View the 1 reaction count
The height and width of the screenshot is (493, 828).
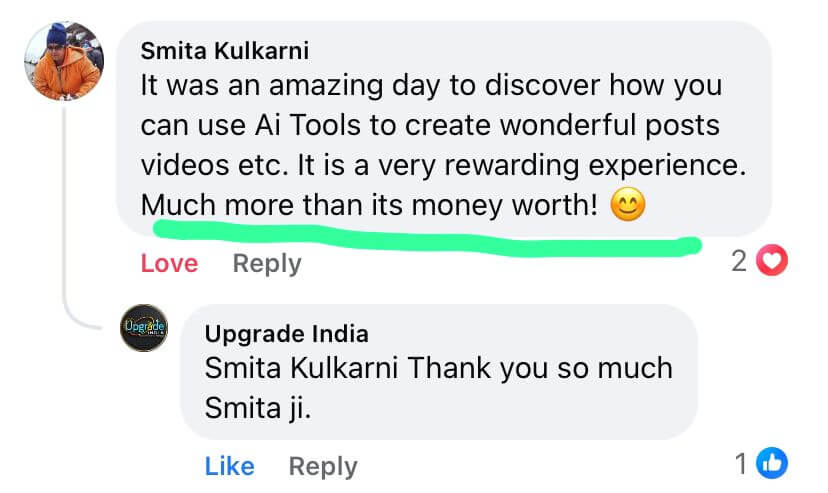coord(741,464)
